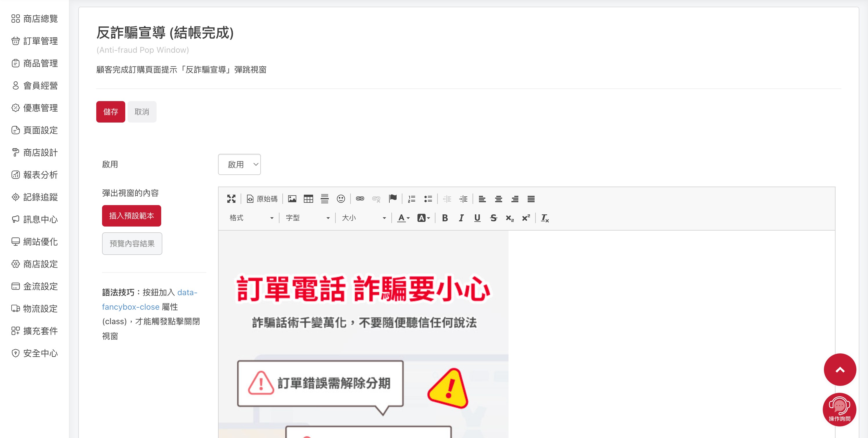Screen dimensions: 868x438
Task: Apply subscript formatting
Action: click(x=510, y=218)
